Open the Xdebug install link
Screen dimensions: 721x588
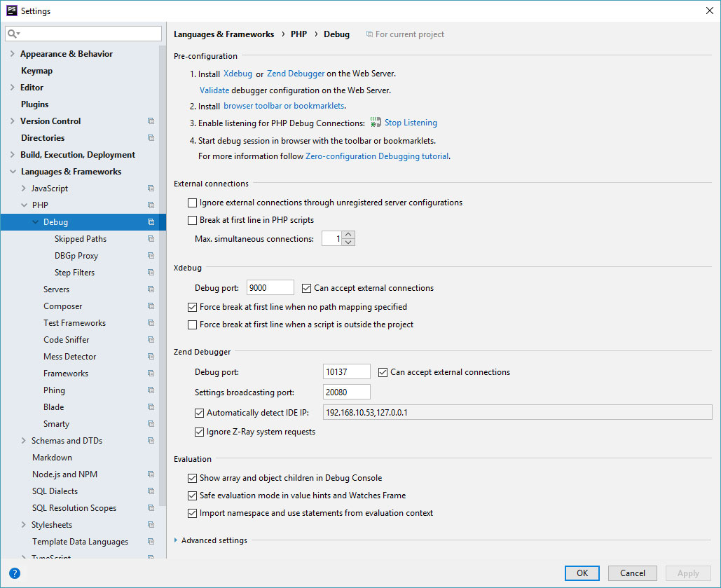pos(238,74)
